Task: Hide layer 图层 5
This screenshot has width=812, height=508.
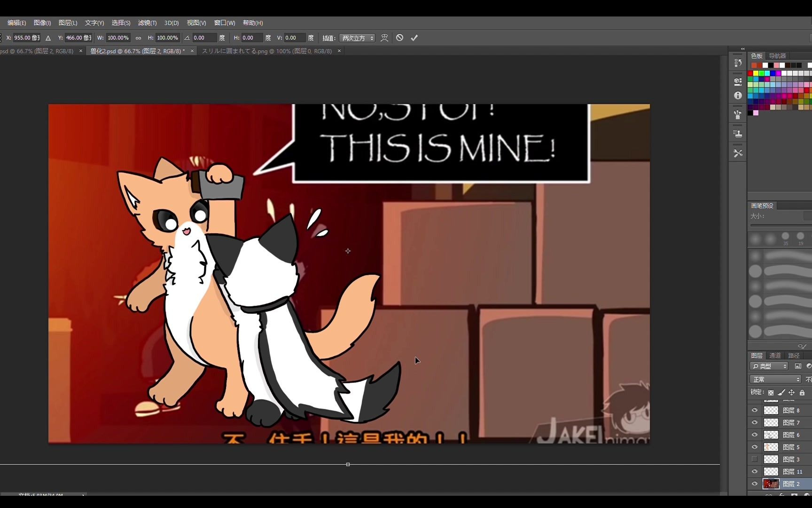Action: 755,447
